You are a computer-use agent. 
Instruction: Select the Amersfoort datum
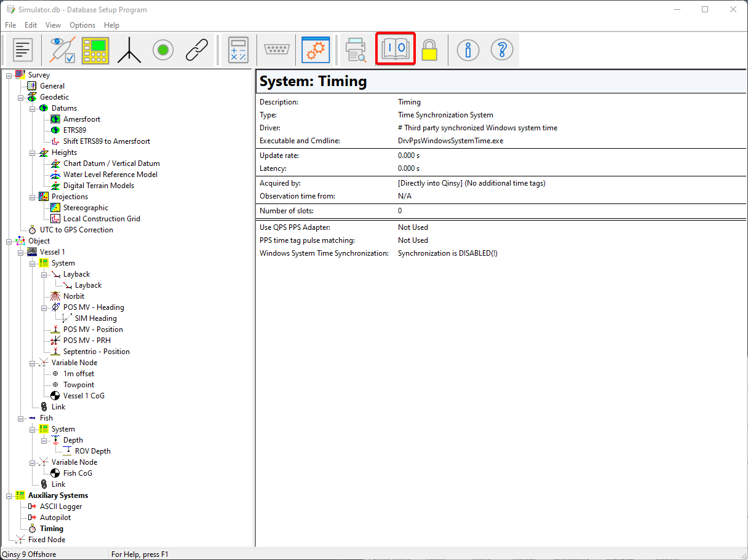[x=82, y=119]
